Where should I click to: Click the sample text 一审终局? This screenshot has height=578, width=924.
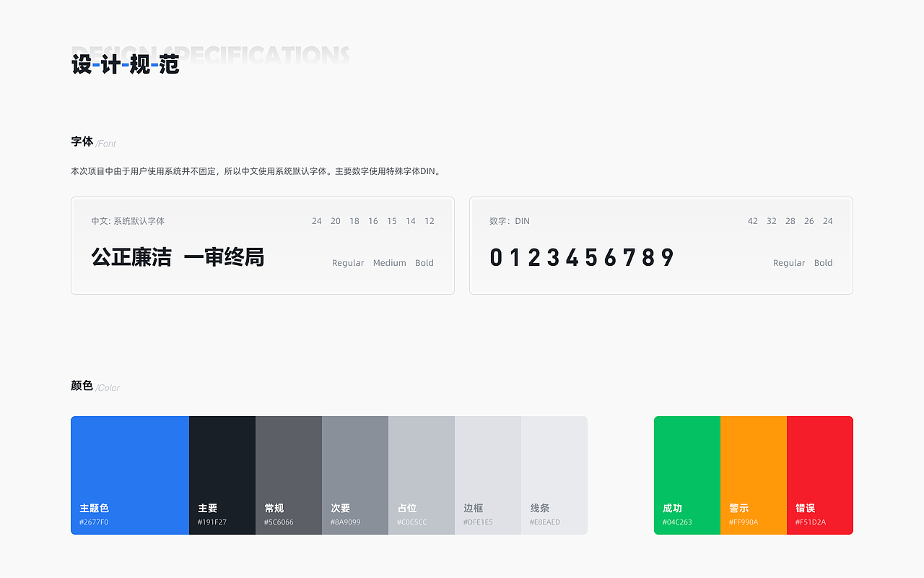coord(224,257)
